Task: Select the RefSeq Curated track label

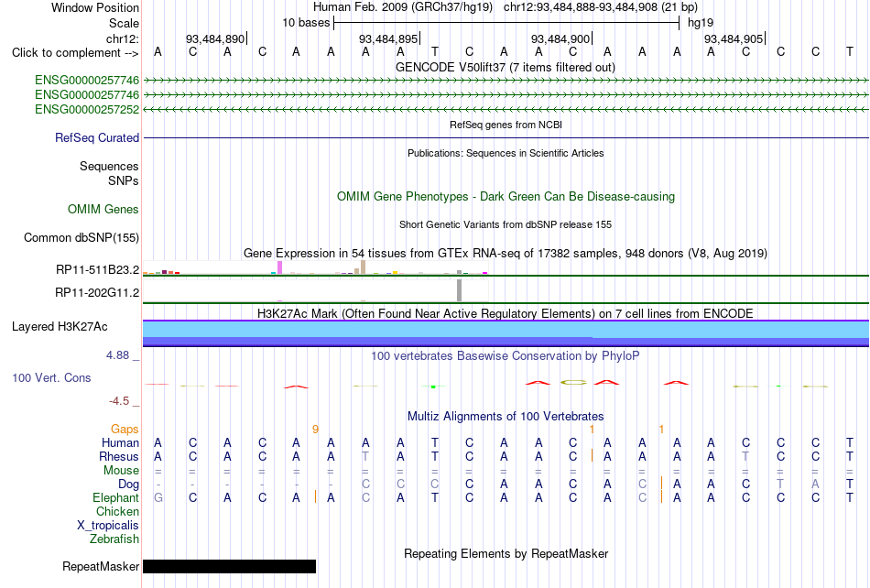Action: tap(97, 137)
